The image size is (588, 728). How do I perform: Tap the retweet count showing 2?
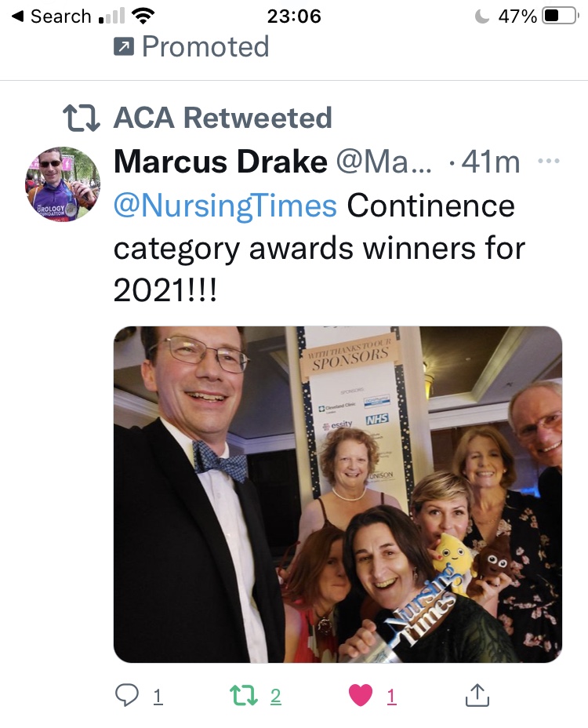pos(275,696)
